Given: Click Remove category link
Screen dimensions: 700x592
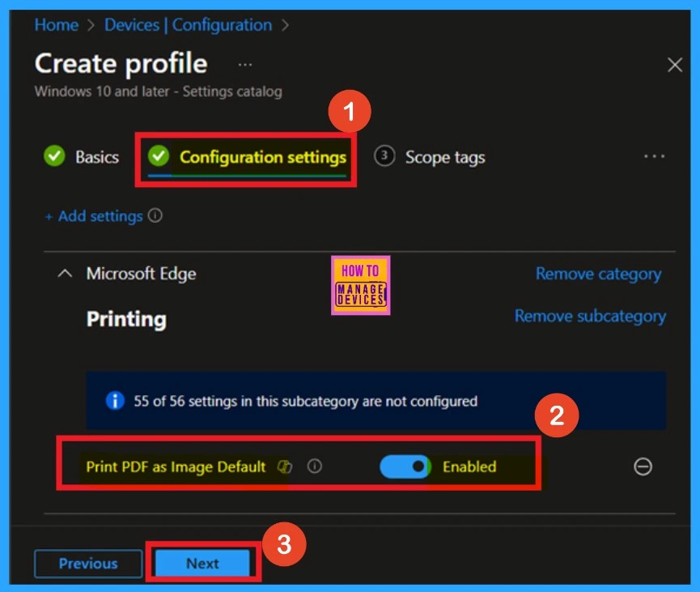Looking at the screenshot, I should coord(598,274).
